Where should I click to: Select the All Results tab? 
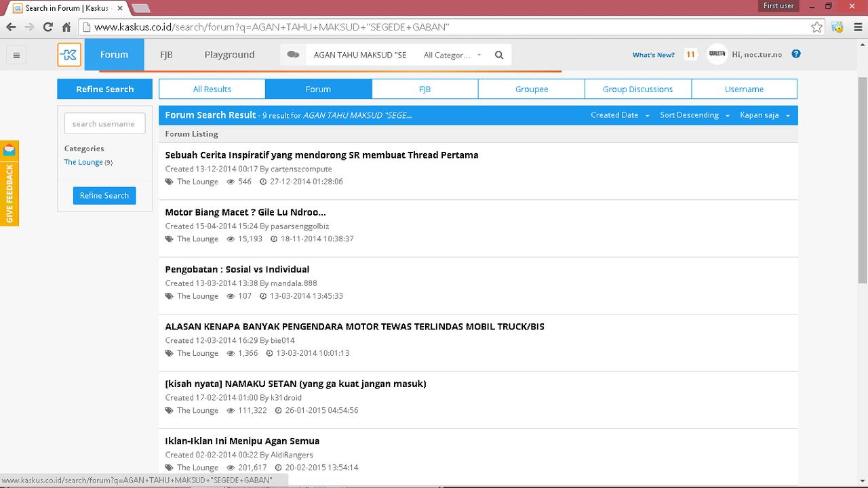click(x=212, y=89)
